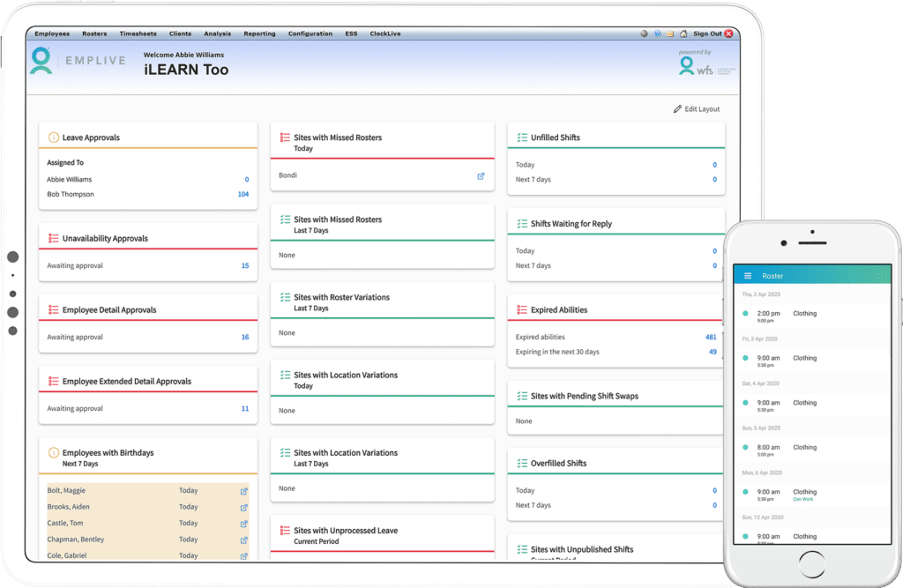The width and height of the screenshot is (903, 588).
Task: Open the ESS menu
Action: [x=351, y=33]
